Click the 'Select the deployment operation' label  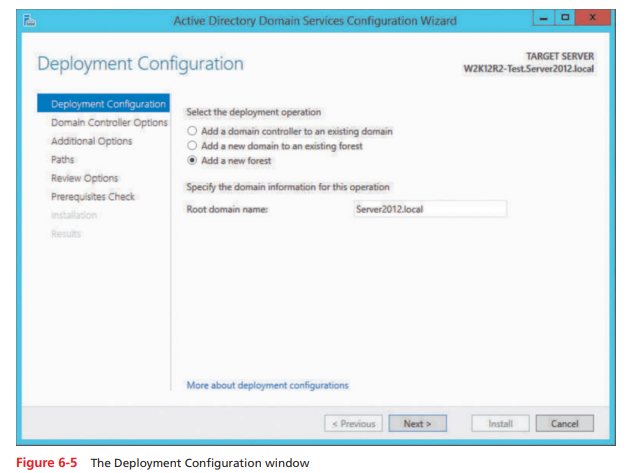click(254, 112)
